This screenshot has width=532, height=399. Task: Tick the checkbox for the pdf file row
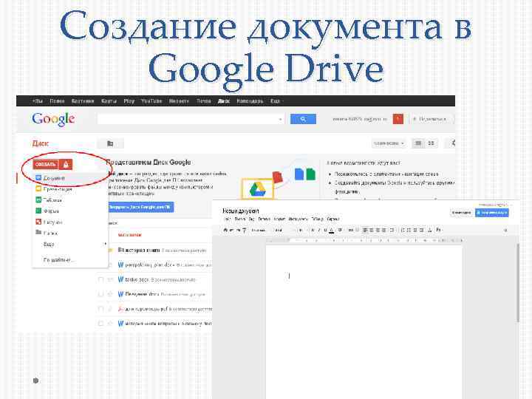click(100, 309)
